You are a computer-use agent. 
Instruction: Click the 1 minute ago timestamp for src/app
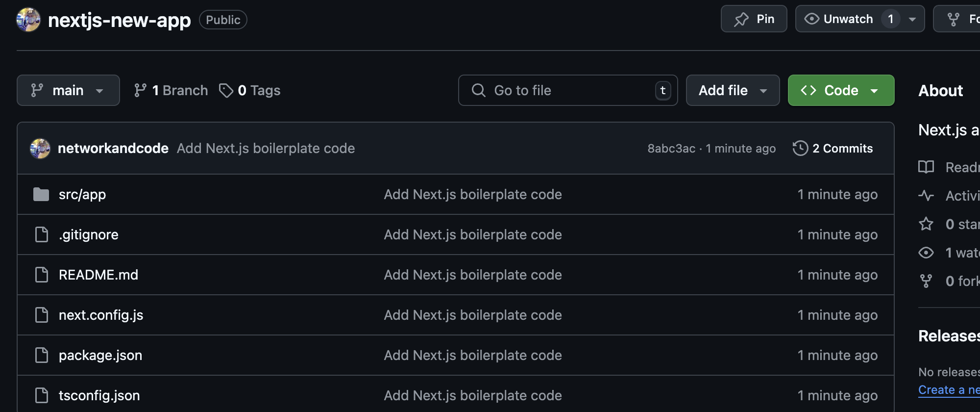tap(837, 194)
